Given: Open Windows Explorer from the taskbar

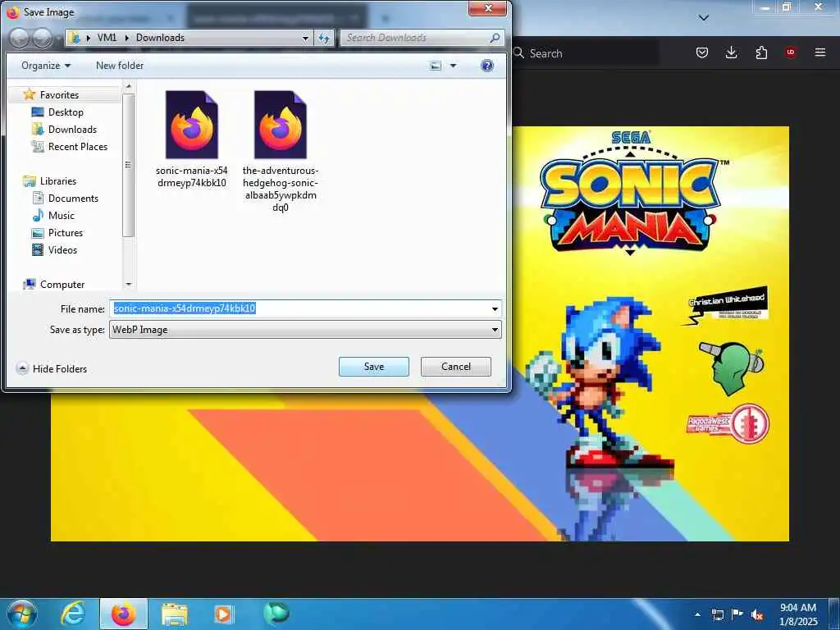Looking at the screenshot, I should click(174, 614).
